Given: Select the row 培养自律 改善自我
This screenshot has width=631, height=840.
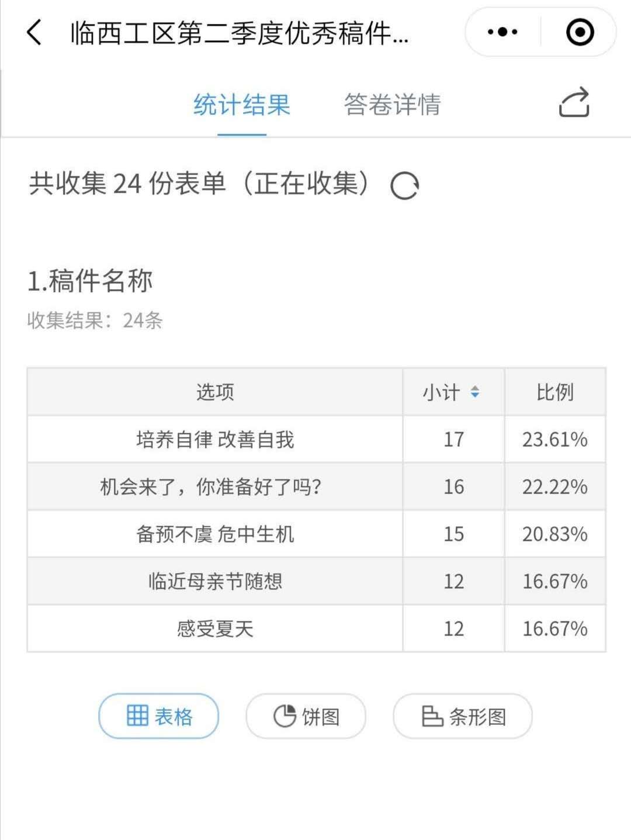Looking at the screenshot, I should point(316,439).
